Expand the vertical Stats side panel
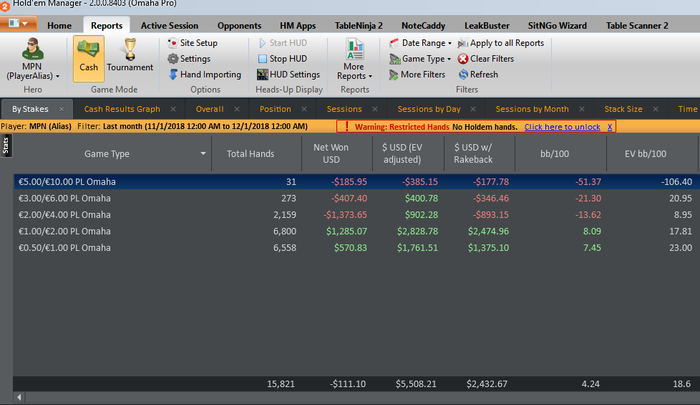This screenshot has width=700, height=405. pos(6,146)
